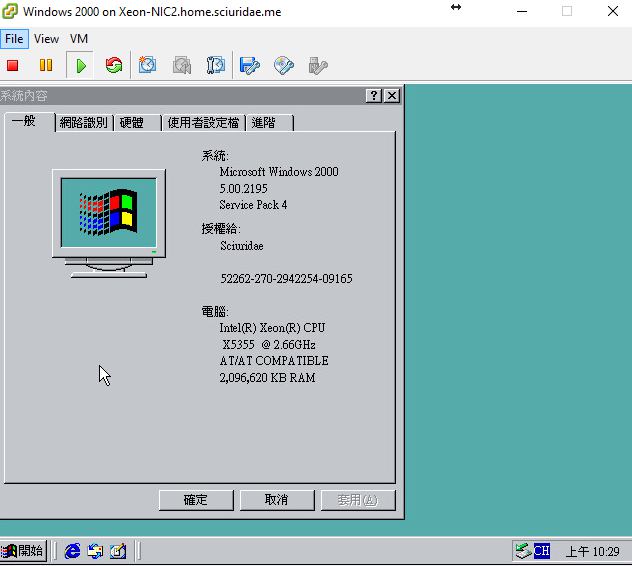
Task: Click the CH input language indicator
Action: [x=542, y=550]
